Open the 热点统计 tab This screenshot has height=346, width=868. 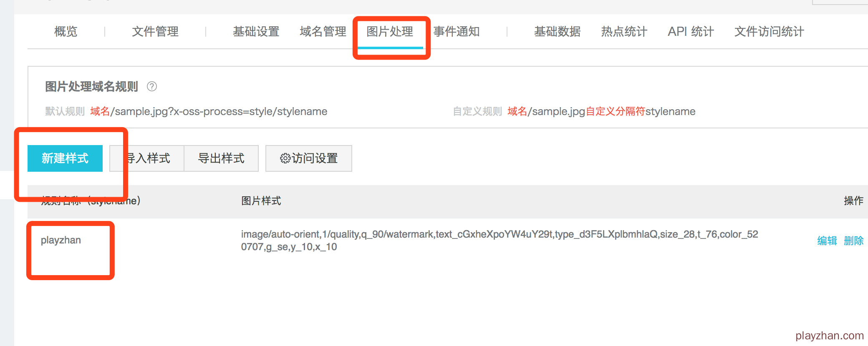point(624,32)
